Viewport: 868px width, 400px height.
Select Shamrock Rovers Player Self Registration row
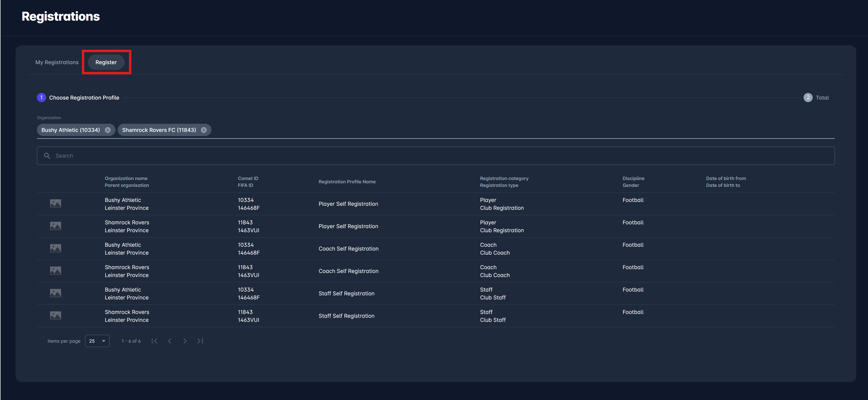coord(348,226)
